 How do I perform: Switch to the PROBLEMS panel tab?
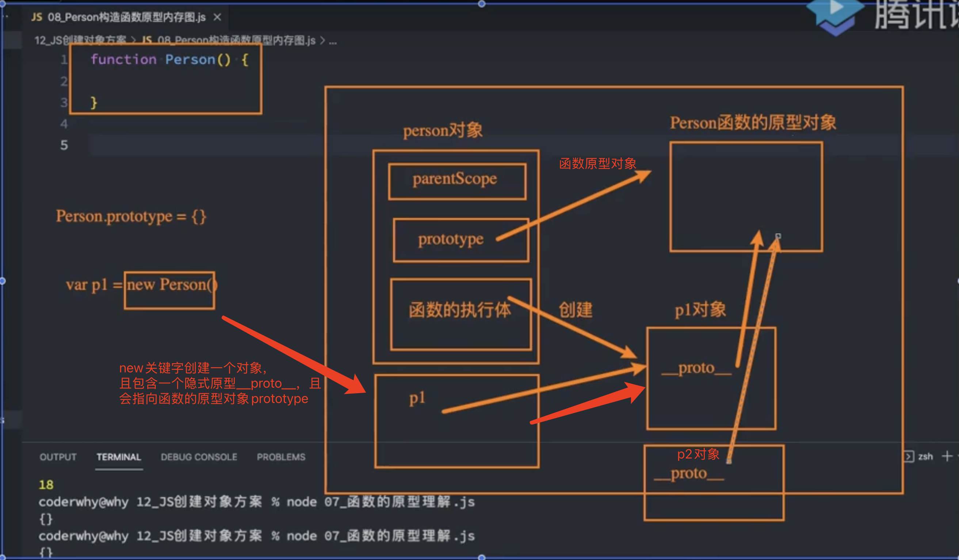coord(281,457)
